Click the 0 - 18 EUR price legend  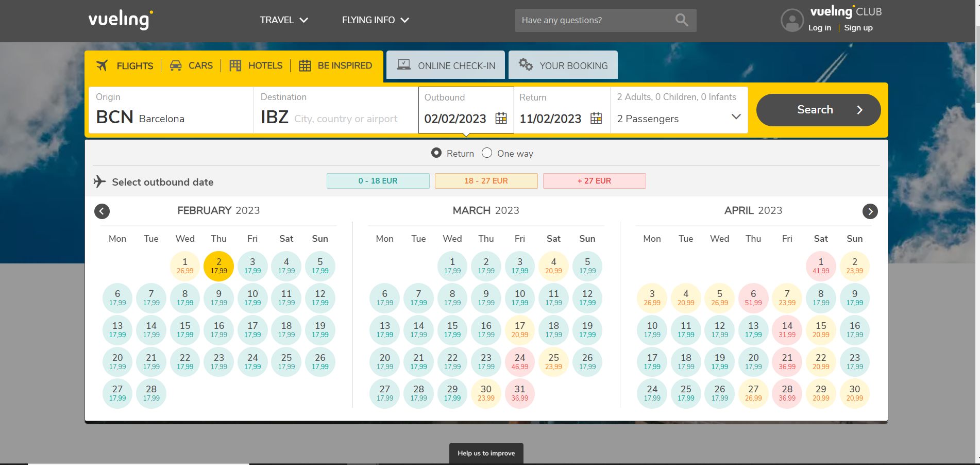point(378,181)
